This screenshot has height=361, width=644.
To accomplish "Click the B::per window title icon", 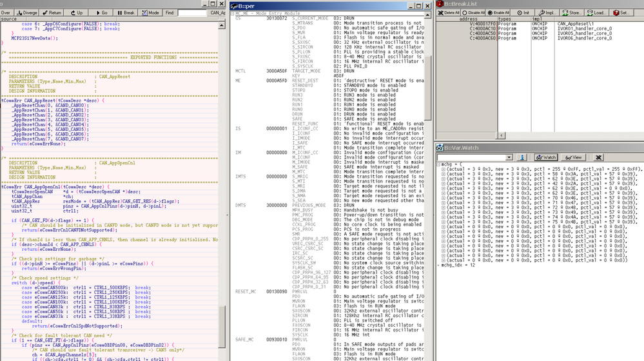I will coord(234,6).
